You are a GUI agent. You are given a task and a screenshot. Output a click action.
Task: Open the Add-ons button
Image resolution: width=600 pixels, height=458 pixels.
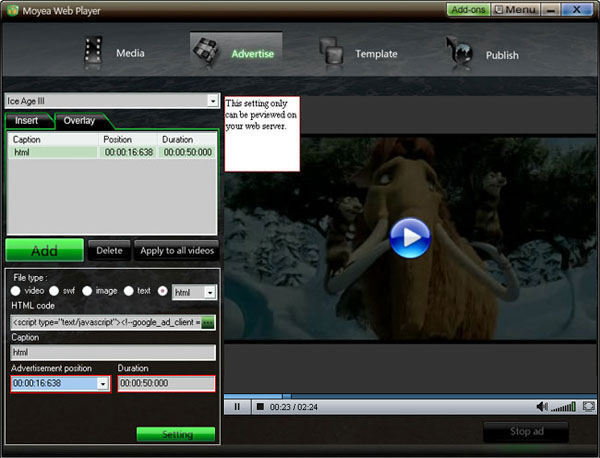click(468, 10)
